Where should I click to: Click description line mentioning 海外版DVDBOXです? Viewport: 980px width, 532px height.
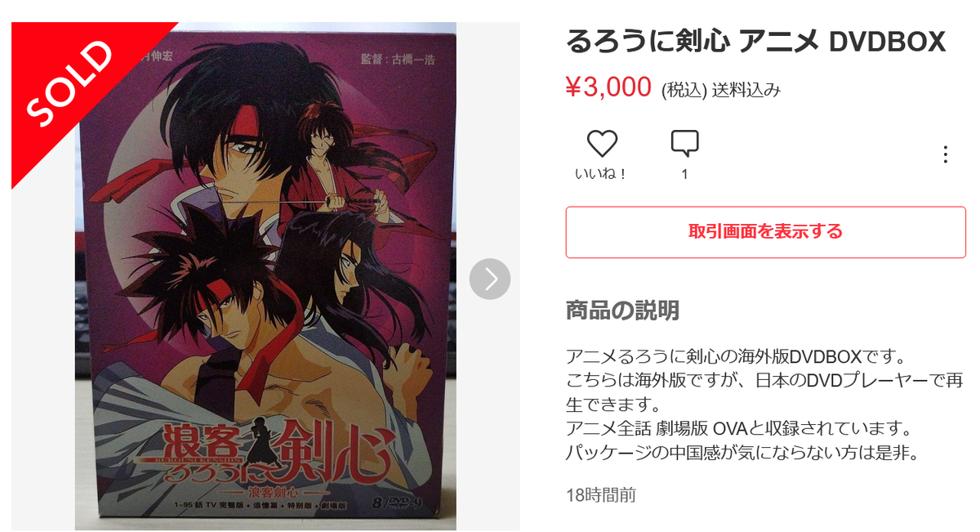tap(733, 357)
